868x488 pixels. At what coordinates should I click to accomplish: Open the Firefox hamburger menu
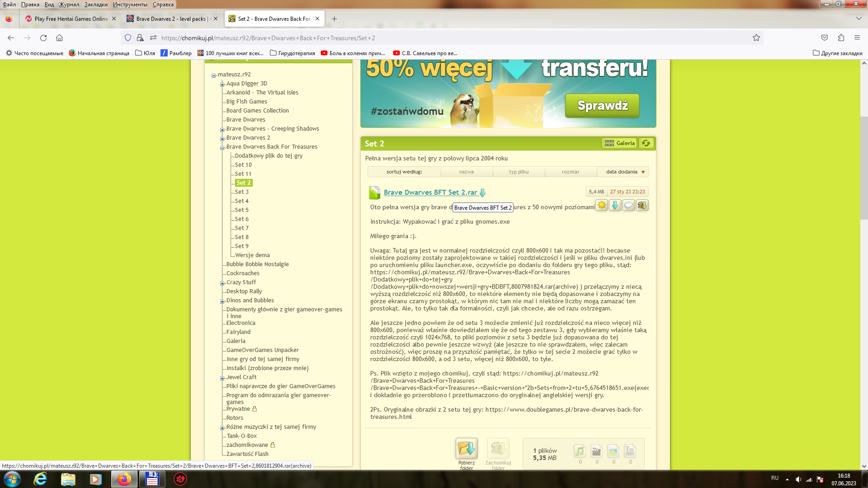pyautogui.click(x=857, y=38)
